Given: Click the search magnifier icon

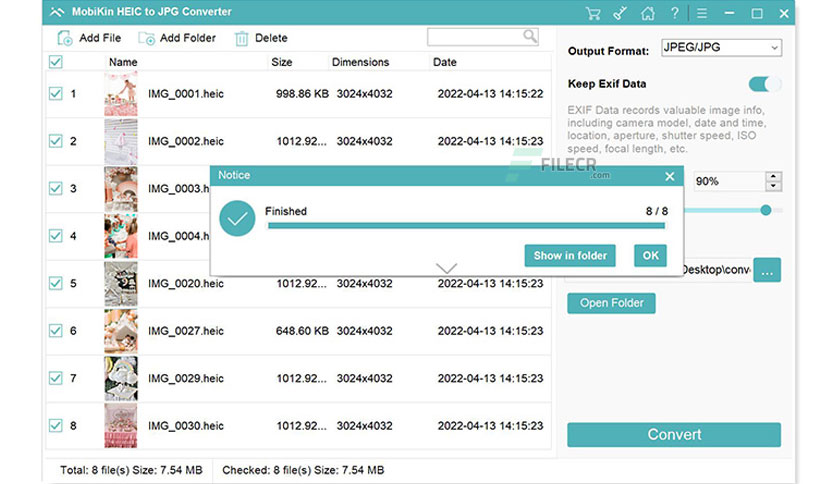Looking at the screenshot, I should 530,36.
